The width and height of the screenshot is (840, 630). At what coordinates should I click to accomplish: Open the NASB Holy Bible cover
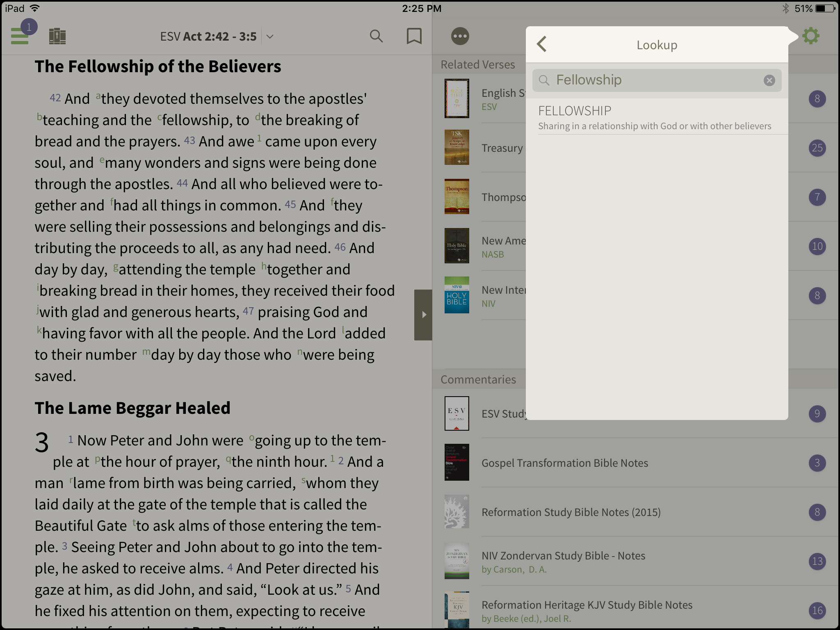pos(457,246)
